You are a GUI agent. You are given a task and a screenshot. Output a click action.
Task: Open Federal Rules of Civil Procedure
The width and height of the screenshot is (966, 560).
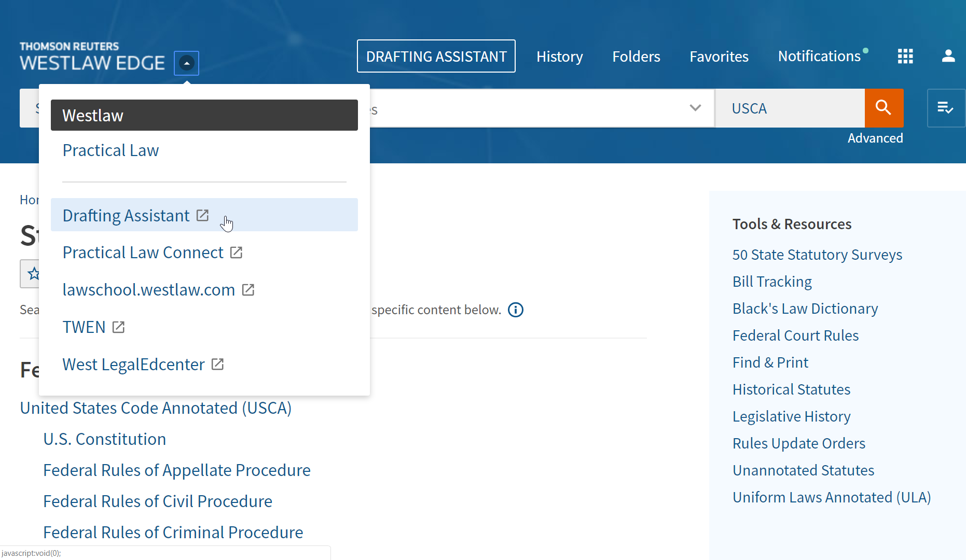pos(158,501)
